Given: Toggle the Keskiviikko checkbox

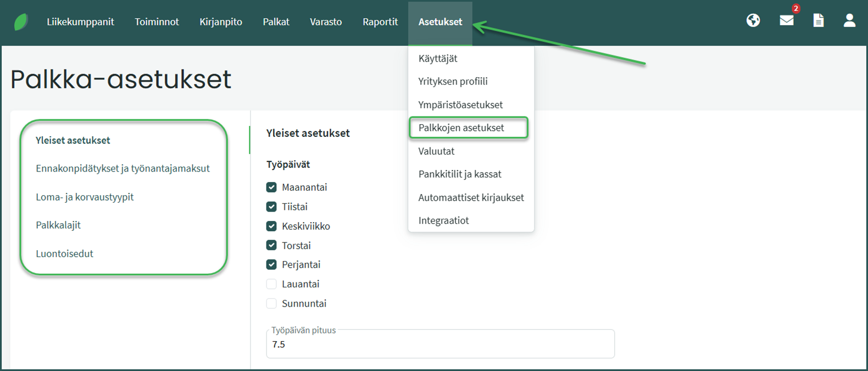Looking at the screenshot, I should [271, 226].
